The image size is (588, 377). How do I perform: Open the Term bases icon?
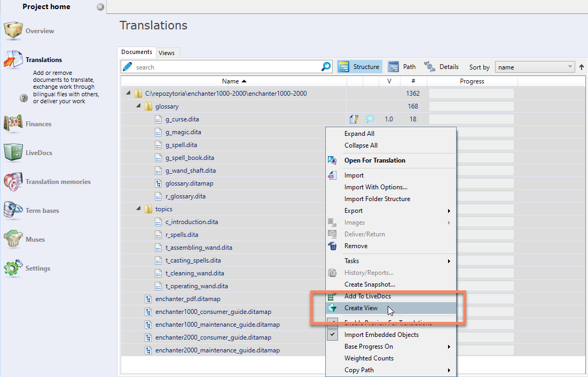pos(13,210)
